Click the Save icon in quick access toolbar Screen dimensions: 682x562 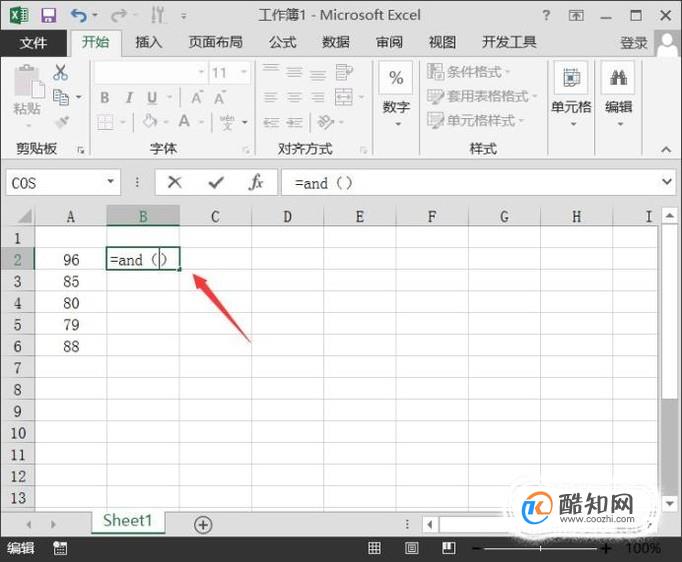pyautogui.click(x=48, y=16)
